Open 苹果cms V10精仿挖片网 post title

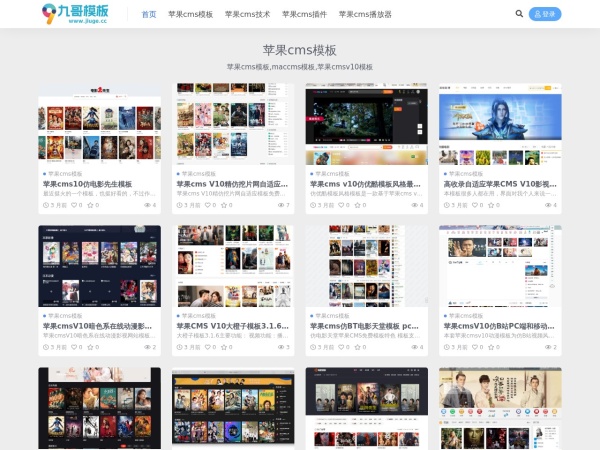pos(232,184)
